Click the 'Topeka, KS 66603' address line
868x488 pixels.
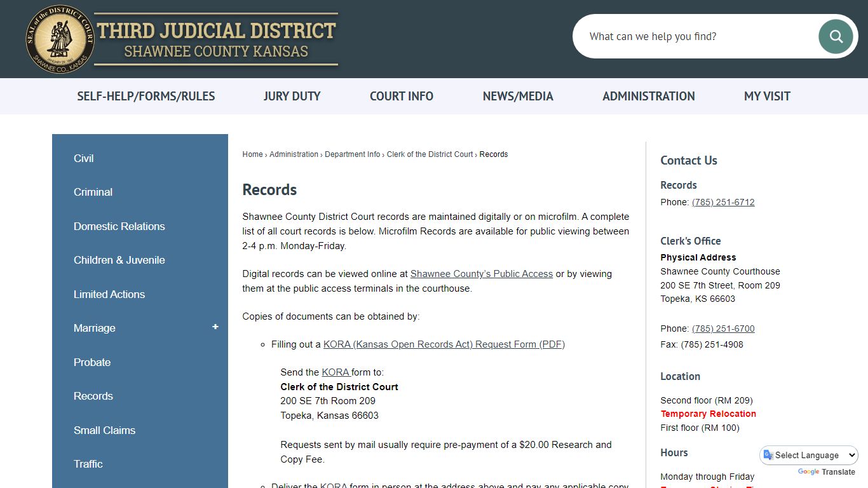(698, 299)
